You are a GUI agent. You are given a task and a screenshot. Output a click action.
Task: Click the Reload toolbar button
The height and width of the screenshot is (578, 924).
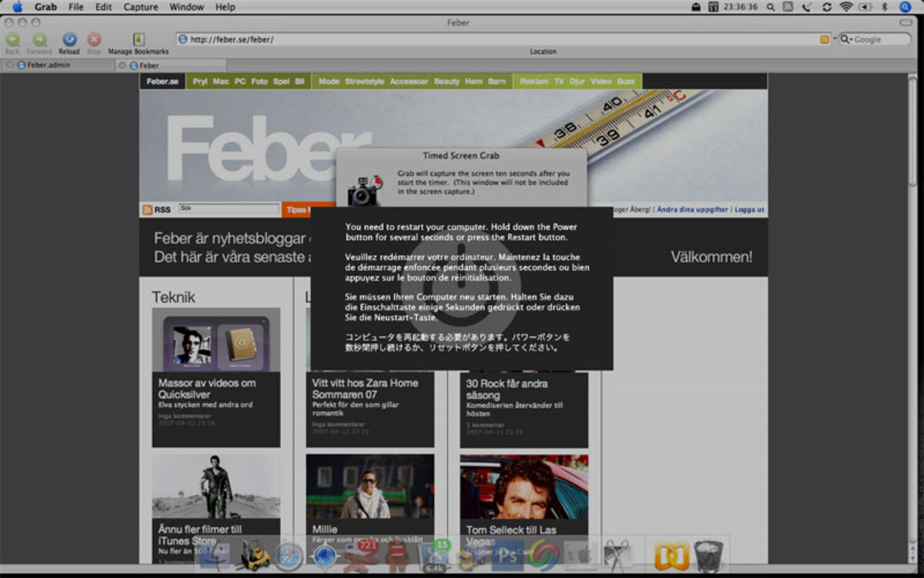[x=69, y=40]
